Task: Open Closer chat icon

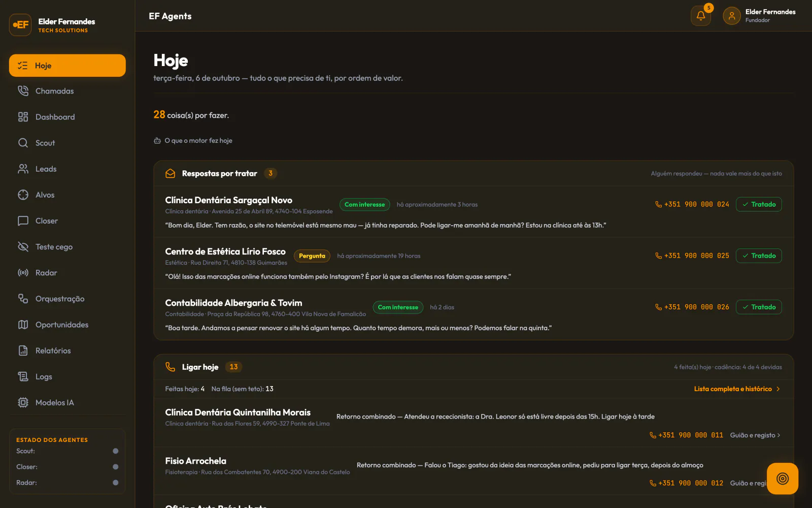Action: 23,220
